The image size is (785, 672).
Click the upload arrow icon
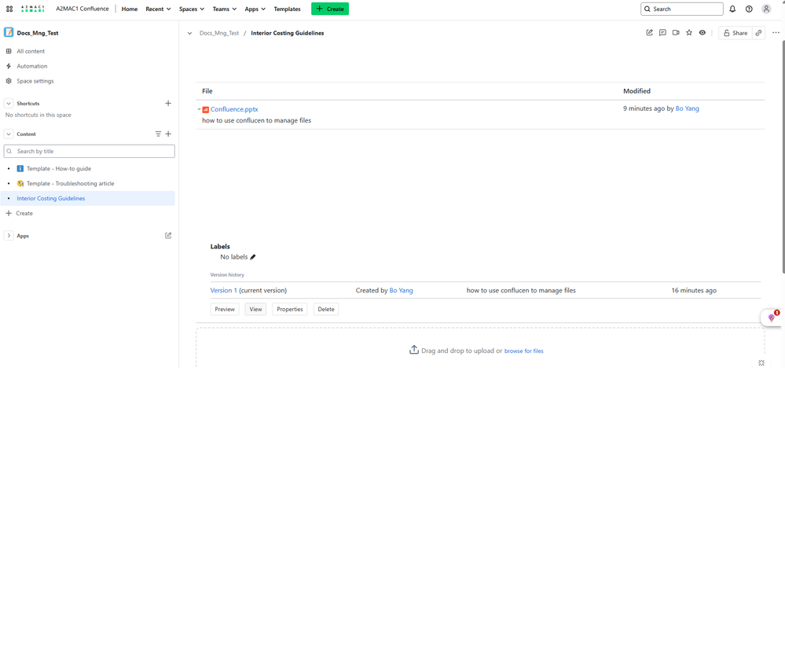tap(414, 350)
